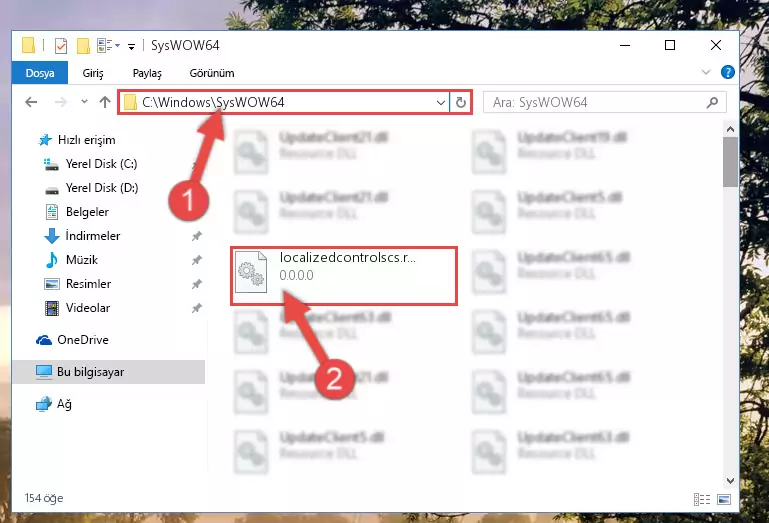Click the pin icon next to Müzik

[196, 260]
